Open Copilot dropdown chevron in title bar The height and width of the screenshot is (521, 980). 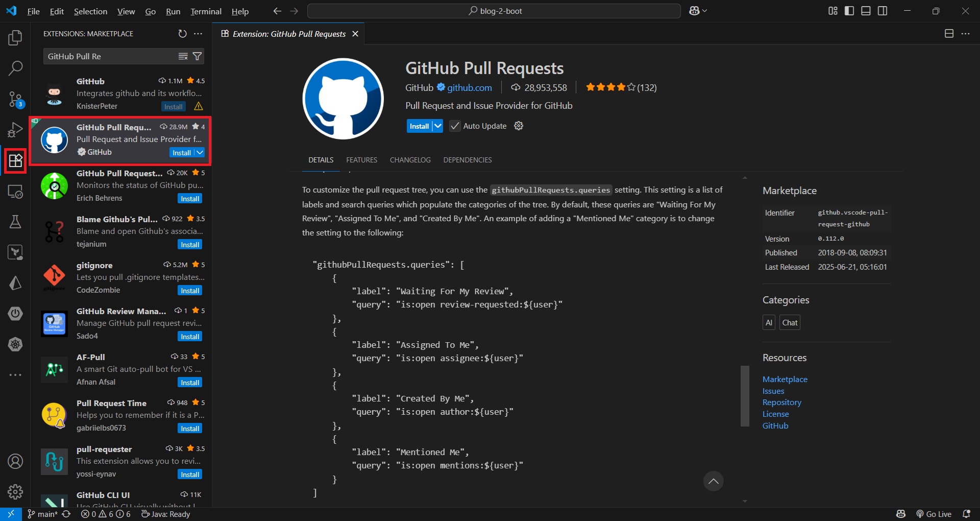tap(705, 11)
